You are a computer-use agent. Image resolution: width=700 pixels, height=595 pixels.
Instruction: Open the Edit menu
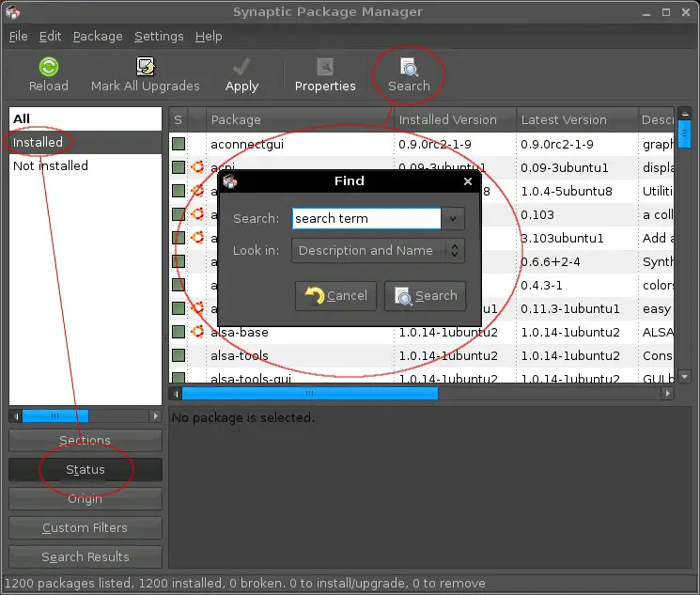pyautogui.click(x=50, y=36)
